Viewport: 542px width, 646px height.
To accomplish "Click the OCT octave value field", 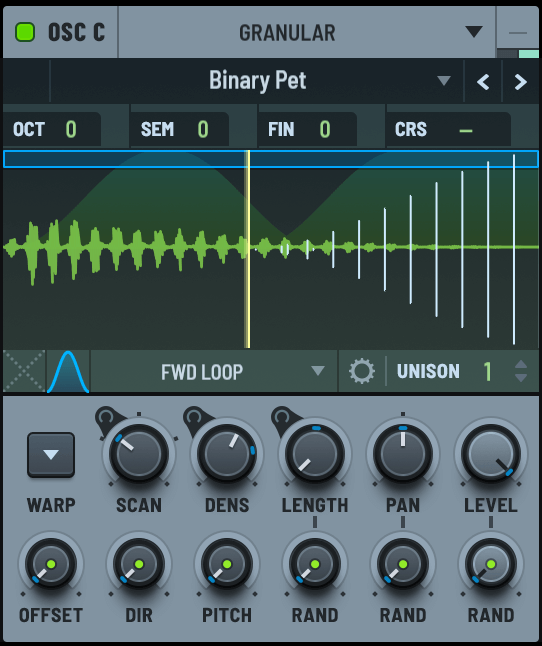I will click(51, 129).
